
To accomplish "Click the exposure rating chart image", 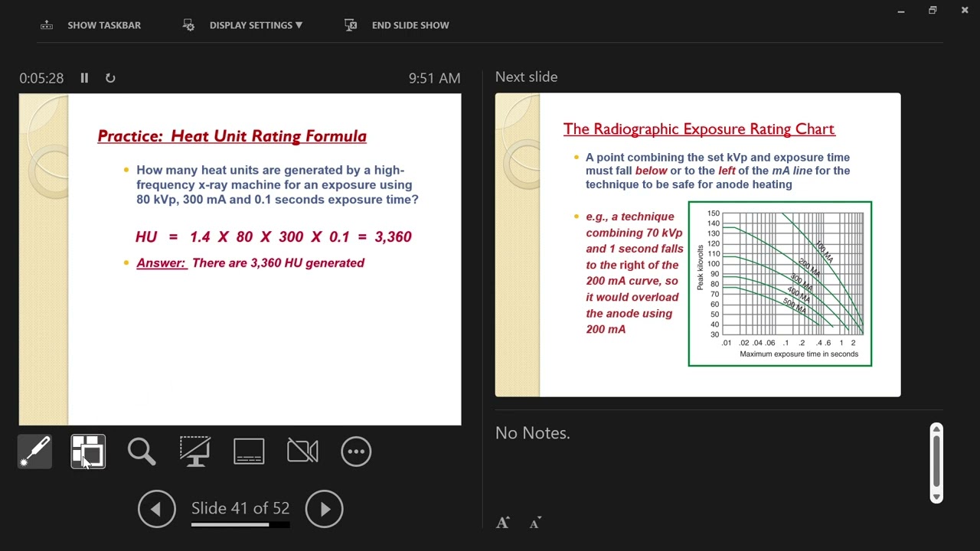I will (x=780, y=284).
